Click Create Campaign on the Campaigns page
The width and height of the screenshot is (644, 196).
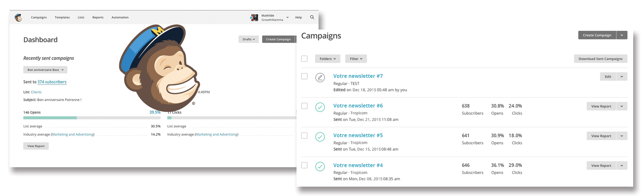(597, 35)
